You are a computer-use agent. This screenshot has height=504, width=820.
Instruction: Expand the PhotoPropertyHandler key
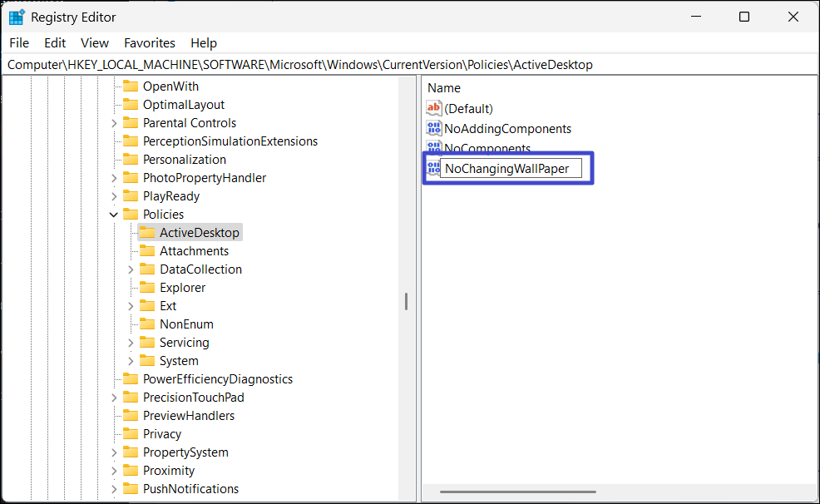tap(114, 178)
